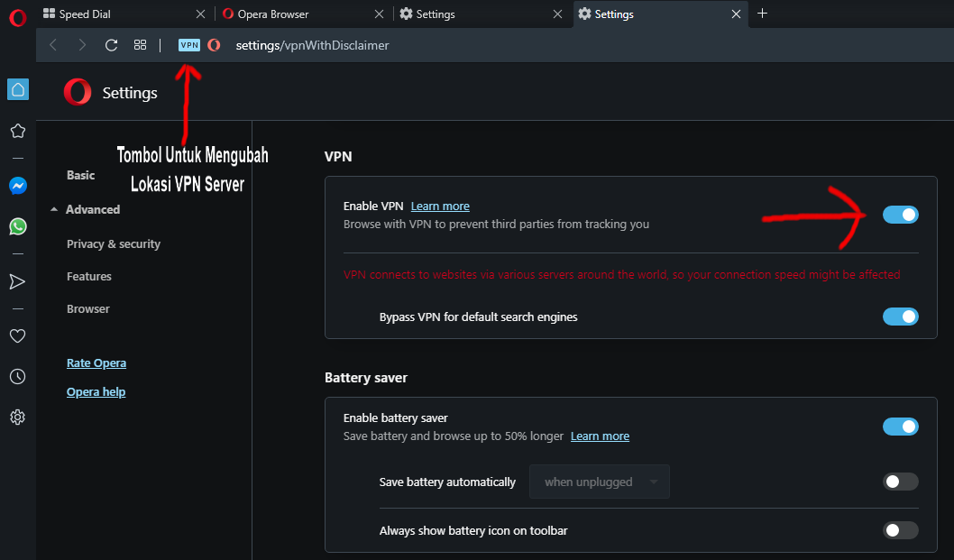Open the 'when unplugged' dropdown
954x560 pixels.
600,482
